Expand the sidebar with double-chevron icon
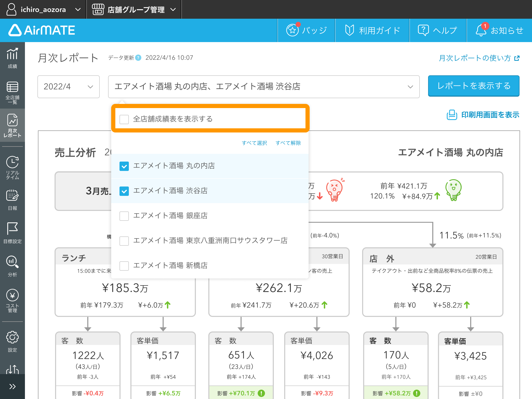Viewport: 532px width, 399px height. (12, 387)
